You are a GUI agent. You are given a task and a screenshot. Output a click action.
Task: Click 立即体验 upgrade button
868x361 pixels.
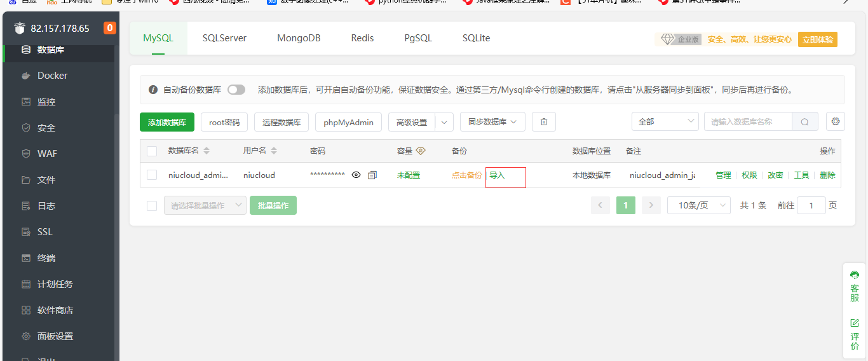pos(818,39)
